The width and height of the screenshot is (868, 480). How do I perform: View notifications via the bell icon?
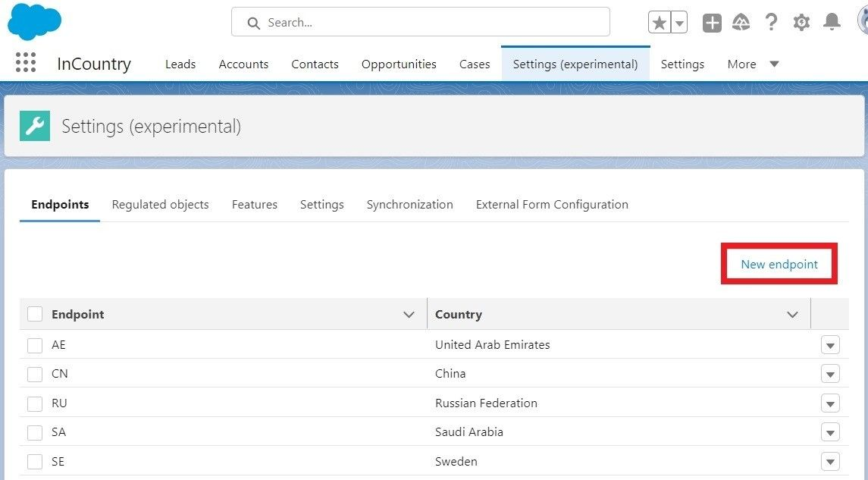(x=832, y=22)
